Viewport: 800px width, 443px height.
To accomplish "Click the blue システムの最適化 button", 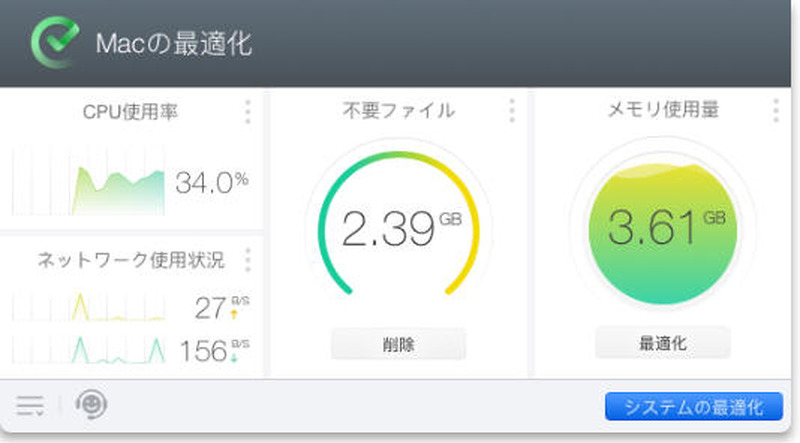I will 693,407.
